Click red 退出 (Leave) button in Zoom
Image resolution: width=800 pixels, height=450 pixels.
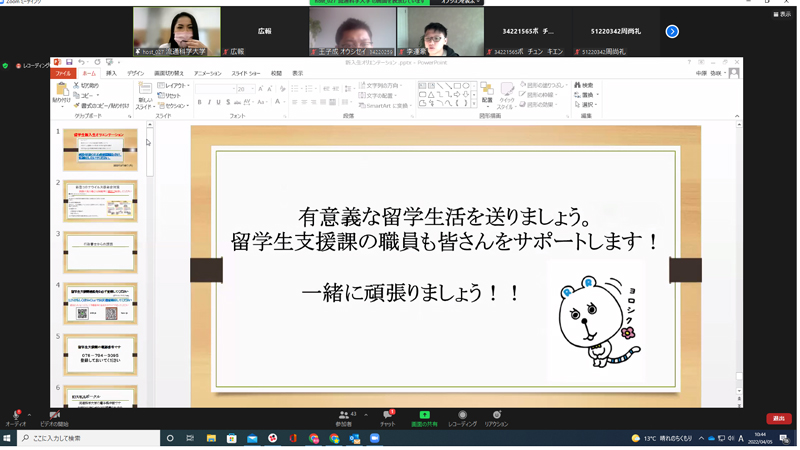point(779,418)
